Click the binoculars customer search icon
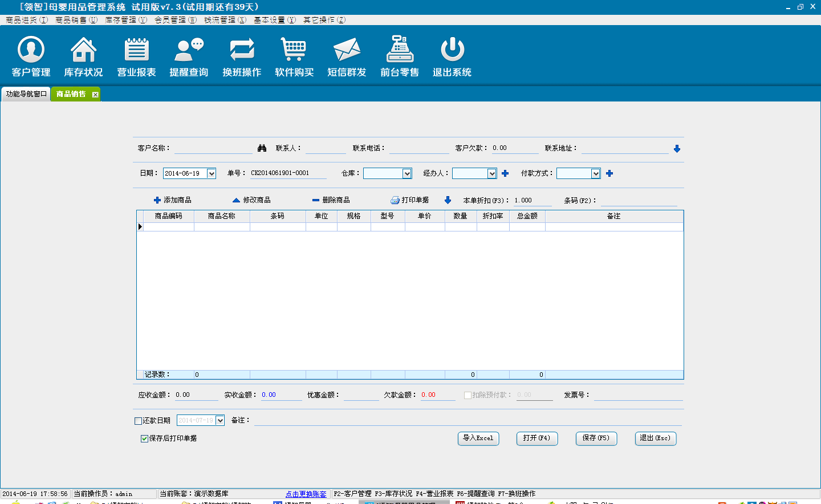This screenshot has width=821, height=504. coord(262,148)
